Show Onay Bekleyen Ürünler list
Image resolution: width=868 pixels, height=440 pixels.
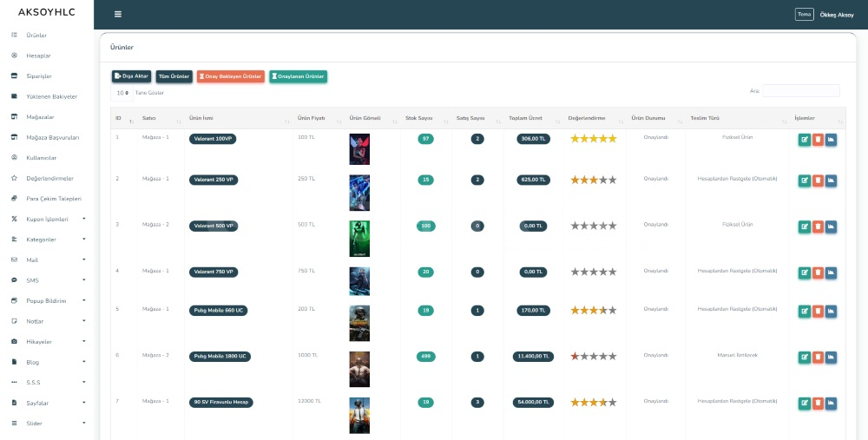(x=231, y=76)
